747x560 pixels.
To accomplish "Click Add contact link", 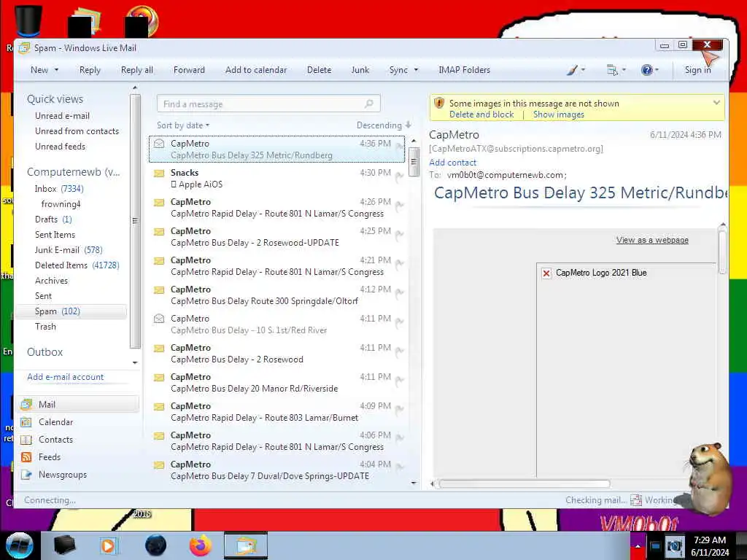I will pyautogui.click(x=452, y=163).
